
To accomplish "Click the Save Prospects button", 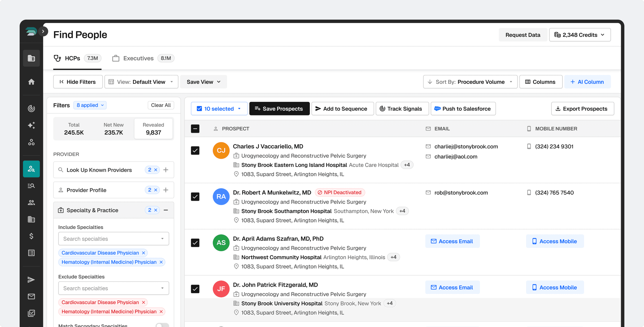I will (x=279, y=108).
